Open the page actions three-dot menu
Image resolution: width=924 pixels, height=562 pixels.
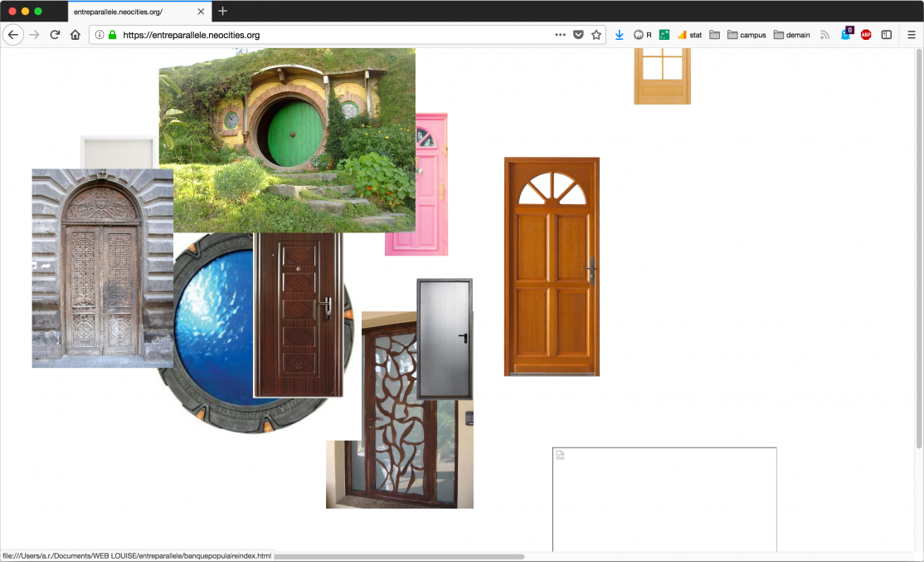pos(560,35)
